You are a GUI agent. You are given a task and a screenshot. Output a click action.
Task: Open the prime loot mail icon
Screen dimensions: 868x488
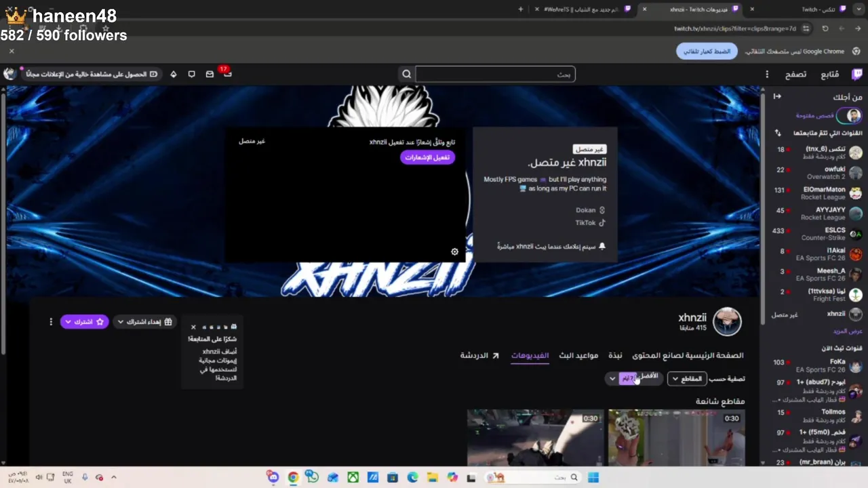210,75
